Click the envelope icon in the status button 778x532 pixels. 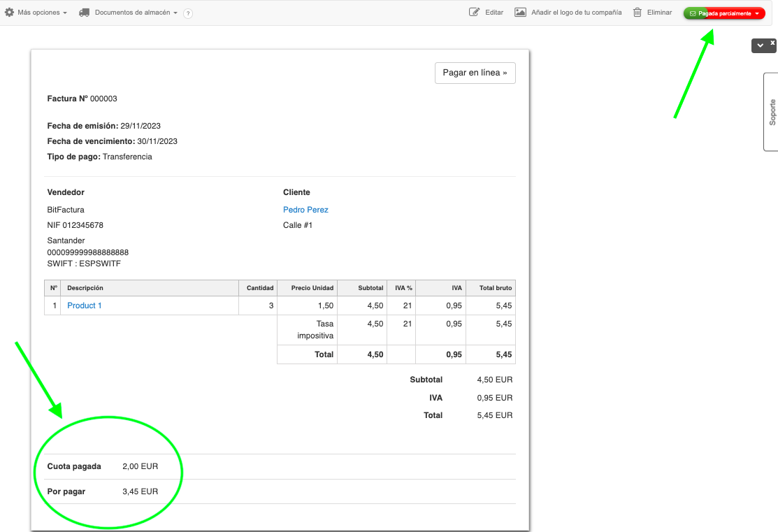(693, 13)
